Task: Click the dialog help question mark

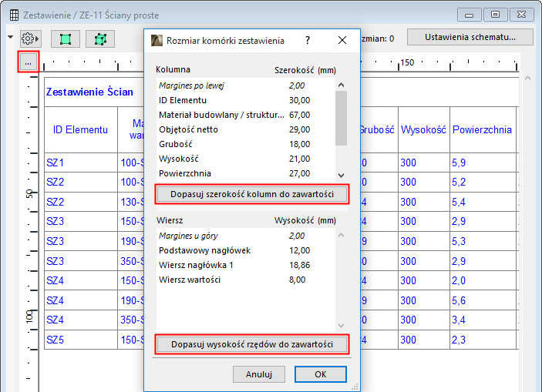Action: point(308,40)
